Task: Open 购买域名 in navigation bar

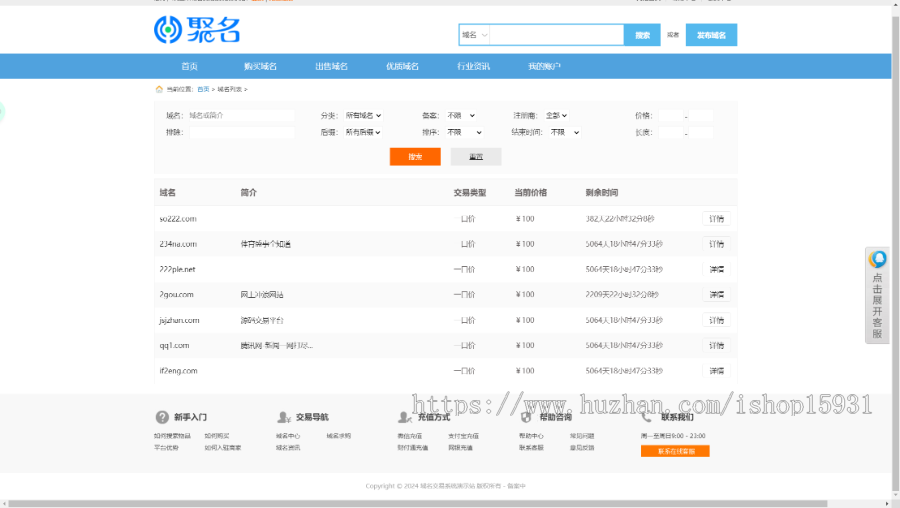Action: click(260, 67)
